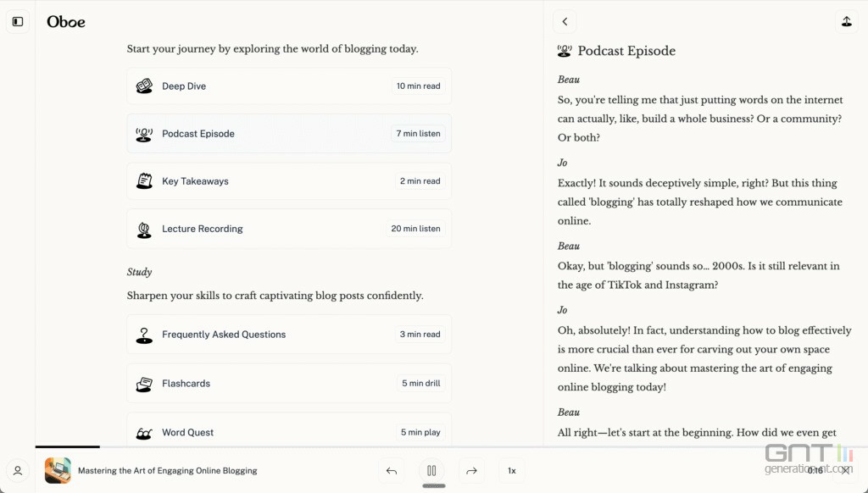
Task: Click the Word Quest glasses icon
Action: [x=144, y=433]
